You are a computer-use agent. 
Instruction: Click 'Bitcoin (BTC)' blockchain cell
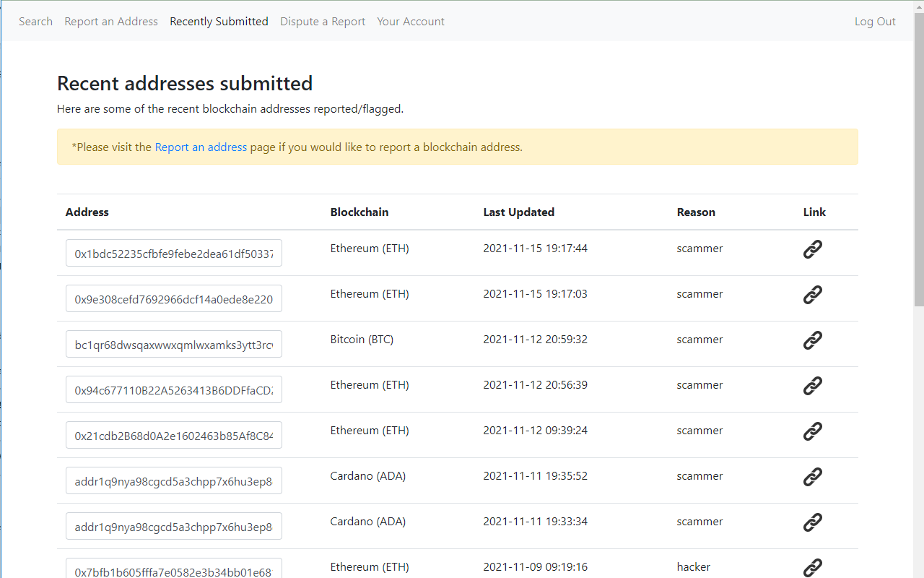362,340
